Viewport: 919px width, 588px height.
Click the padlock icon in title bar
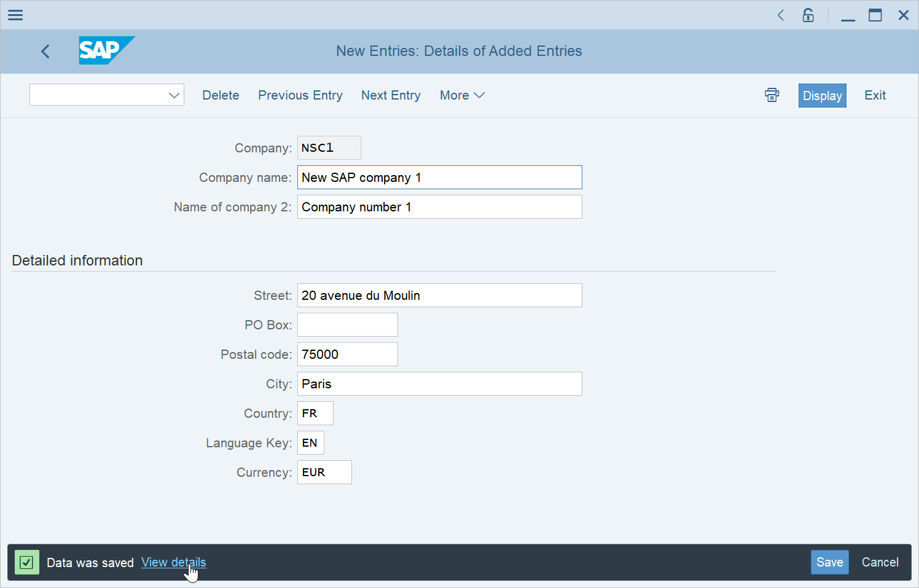click(x=808, y=15)
